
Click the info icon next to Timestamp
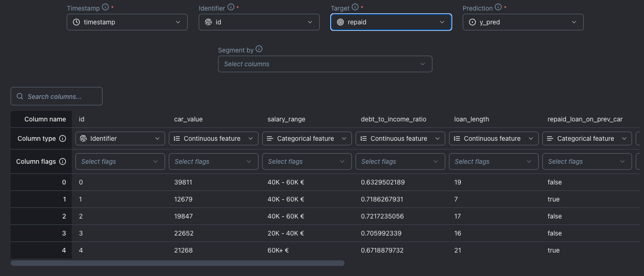click(x=105, y=7)
